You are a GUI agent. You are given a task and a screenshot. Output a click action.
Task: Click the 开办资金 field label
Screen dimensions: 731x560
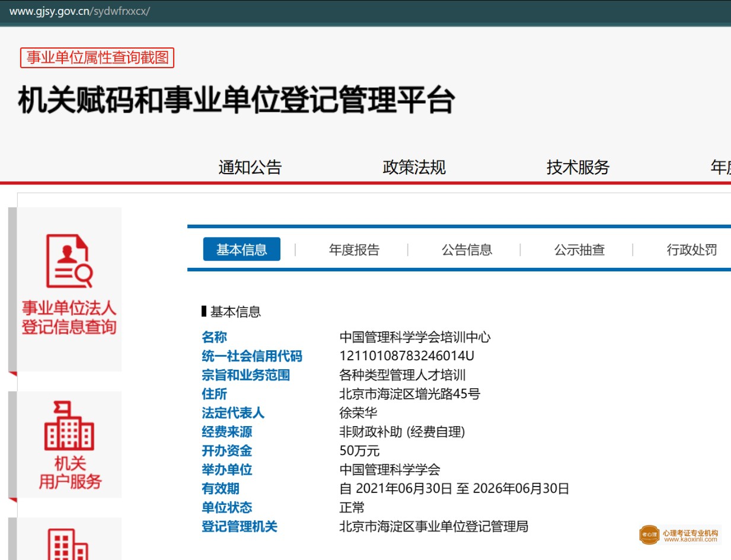pyautogui.click(x=226, y=452)
